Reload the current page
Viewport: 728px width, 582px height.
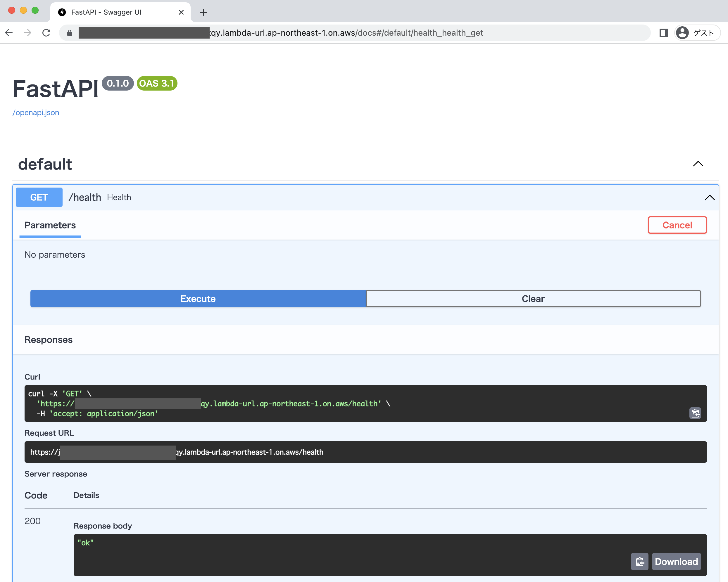(x=46, y=32)
